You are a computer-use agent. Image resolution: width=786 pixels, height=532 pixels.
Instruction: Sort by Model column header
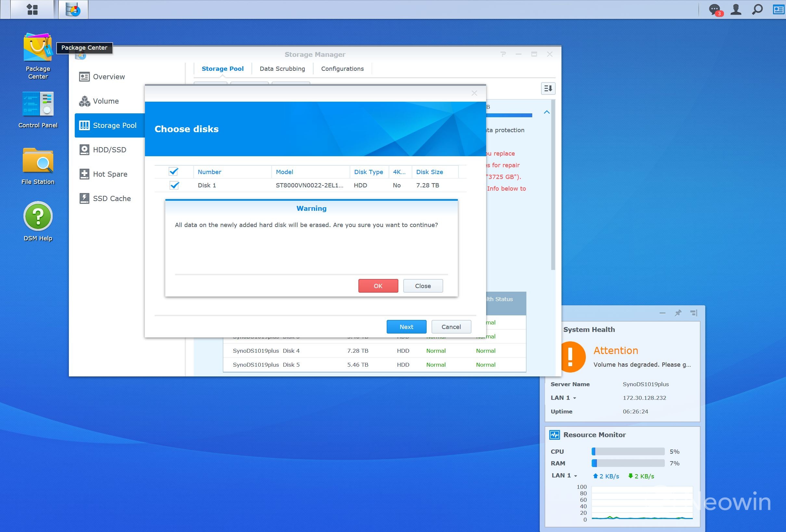[311, 172]
